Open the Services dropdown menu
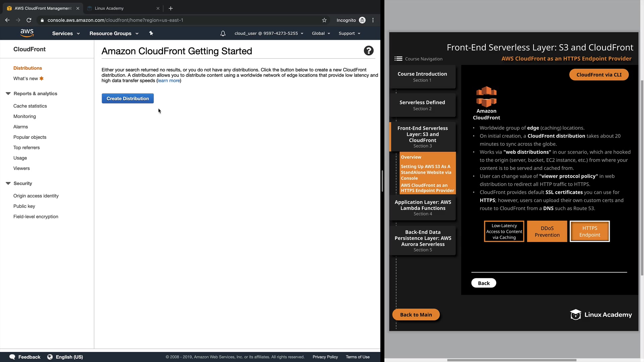This screenshot has width=644, height=362. click(66, 34)
